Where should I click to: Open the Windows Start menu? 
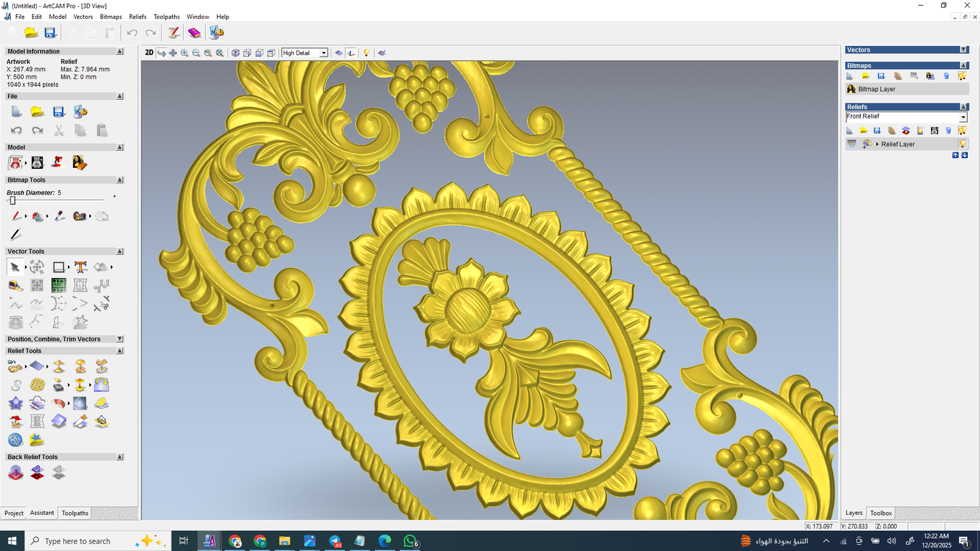coord(12,541)
